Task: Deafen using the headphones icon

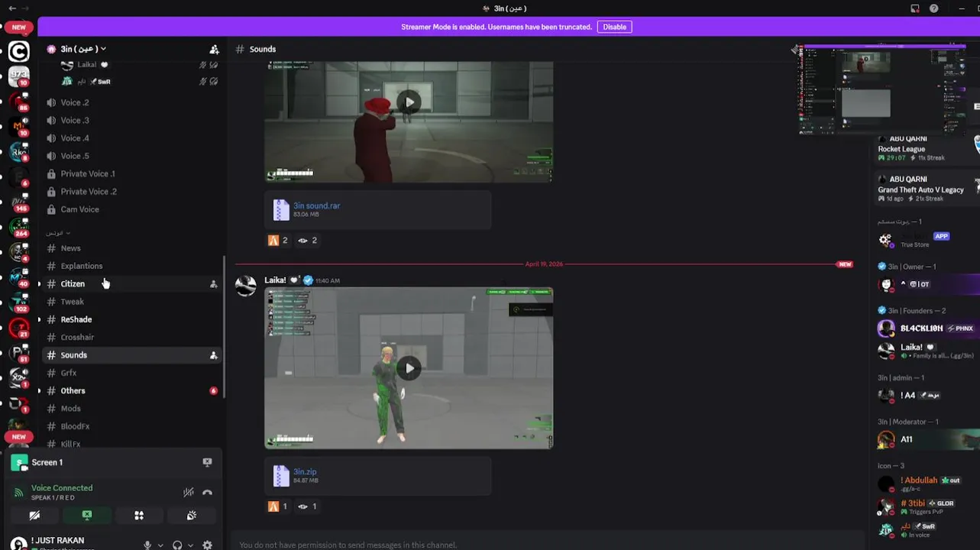Action: point(177,545)
